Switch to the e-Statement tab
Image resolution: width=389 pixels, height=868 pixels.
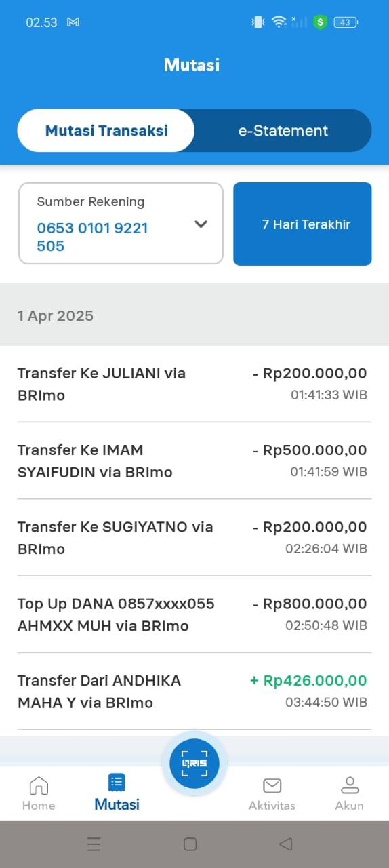pyautogui.click(x=283, y=131)
